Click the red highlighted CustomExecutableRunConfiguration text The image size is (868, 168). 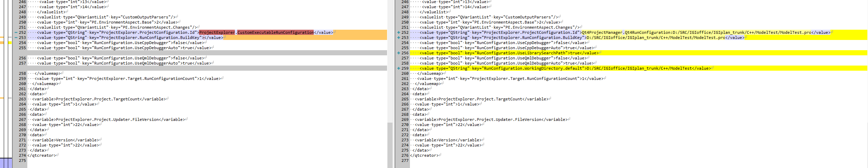(x=275, y=32)
